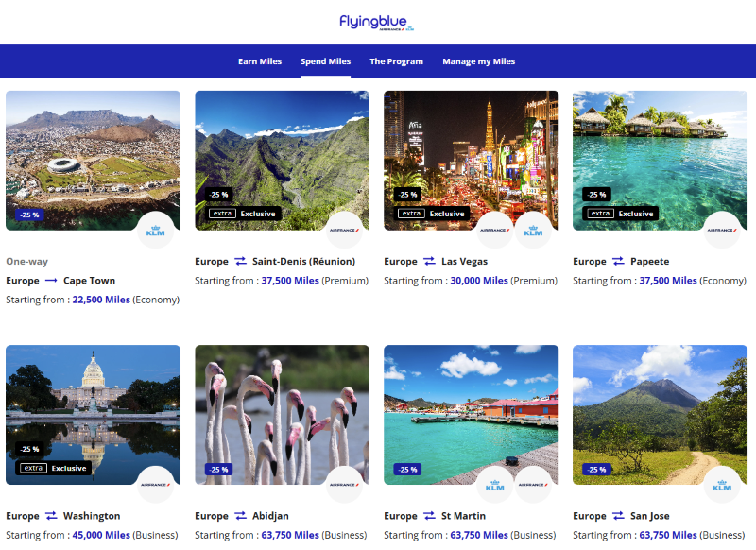The height and width of the screenshot is (550, 756).
Task: Click Air France logo on Saint-Denis card
Action: 345,230
